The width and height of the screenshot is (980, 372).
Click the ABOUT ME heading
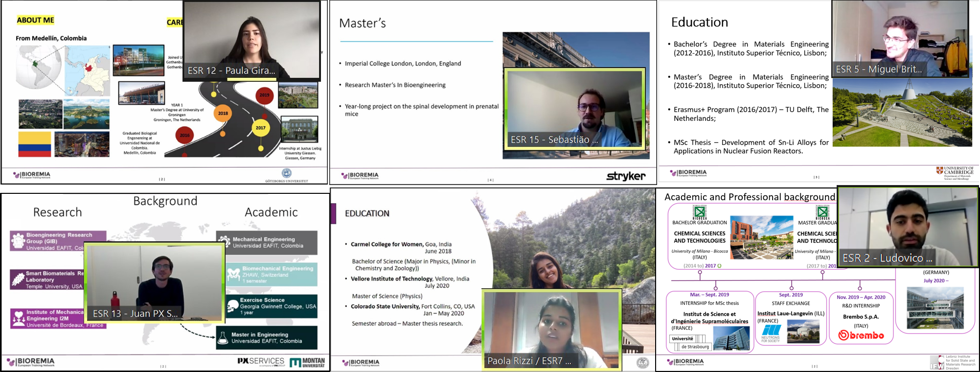click(36, 20)
